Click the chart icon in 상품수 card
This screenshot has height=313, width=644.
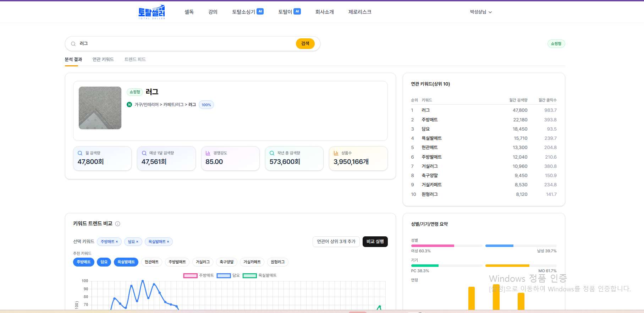pos(336,153)
